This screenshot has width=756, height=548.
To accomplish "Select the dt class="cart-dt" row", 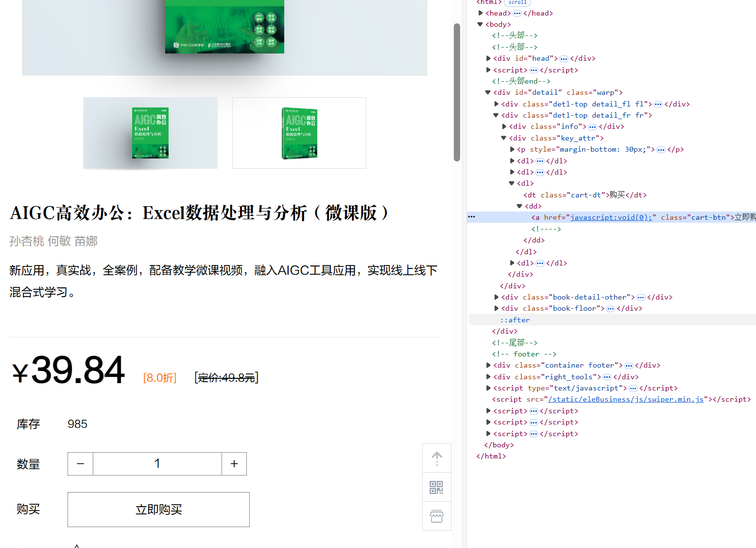I will [x=585, y=195].
